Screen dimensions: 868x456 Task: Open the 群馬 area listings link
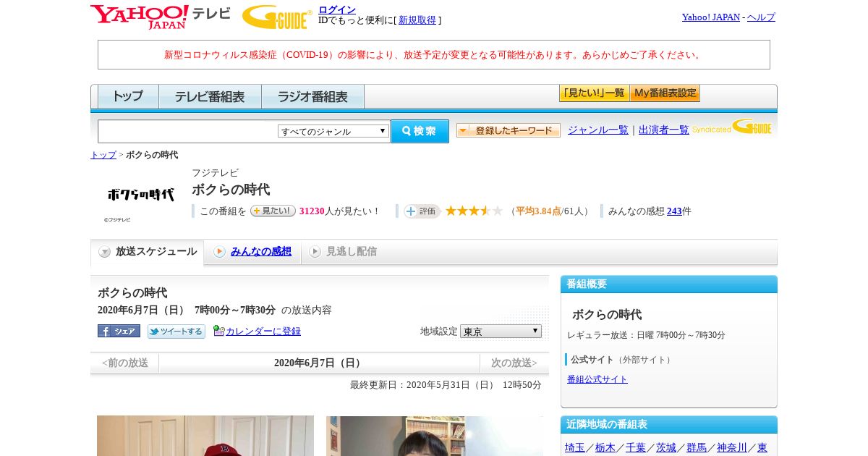pos(697,447)
